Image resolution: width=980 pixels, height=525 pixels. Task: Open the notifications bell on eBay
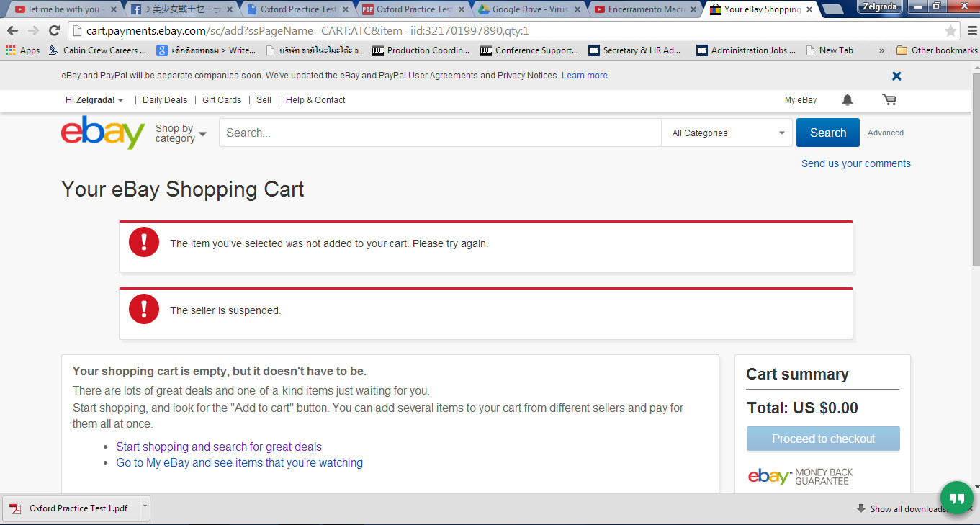point(848,100)
